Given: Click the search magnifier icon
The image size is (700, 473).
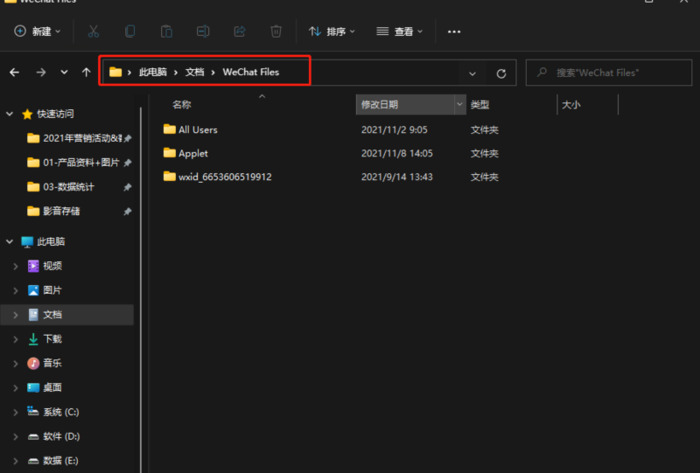Looking at the screenshot, I should [542, 72].
